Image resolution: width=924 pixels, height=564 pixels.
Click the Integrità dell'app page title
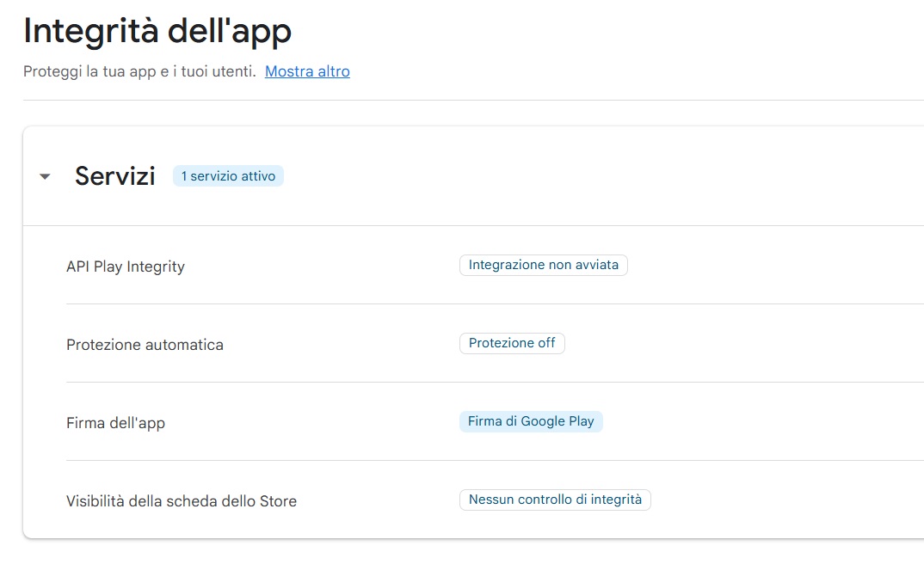click(x=157, y=31)
